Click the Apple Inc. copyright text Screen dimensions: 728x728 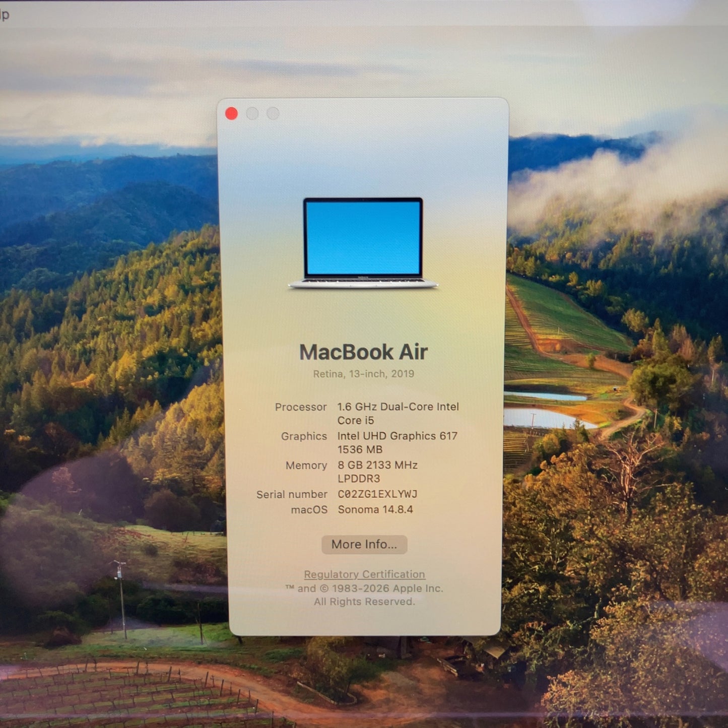pos(364,588)
